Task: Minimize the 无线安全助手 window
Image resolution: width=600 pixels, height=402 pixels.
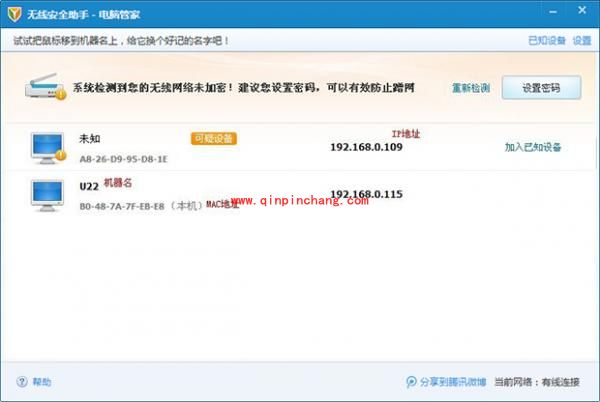Action: (553, 12)
